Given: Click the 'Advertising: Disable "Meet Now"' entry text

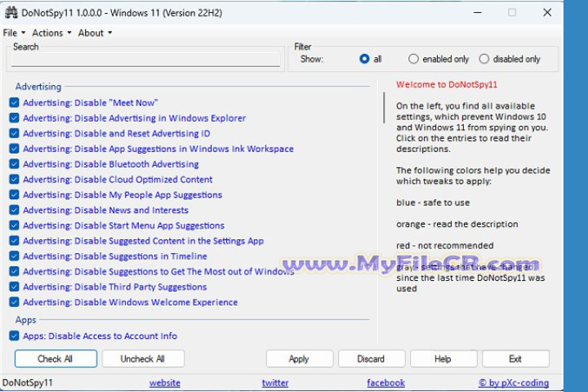Looking at the screenshot, I should [x=91, y=103].
